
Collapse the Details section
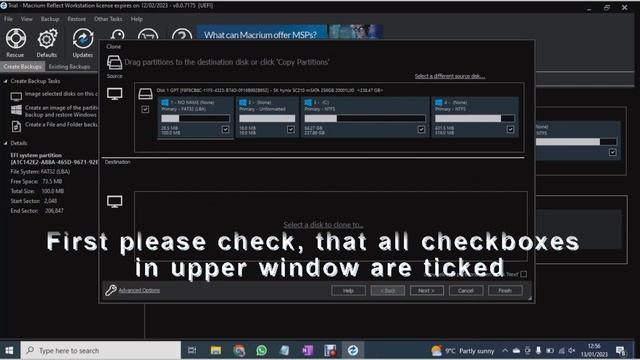click(x=6, y=143)
